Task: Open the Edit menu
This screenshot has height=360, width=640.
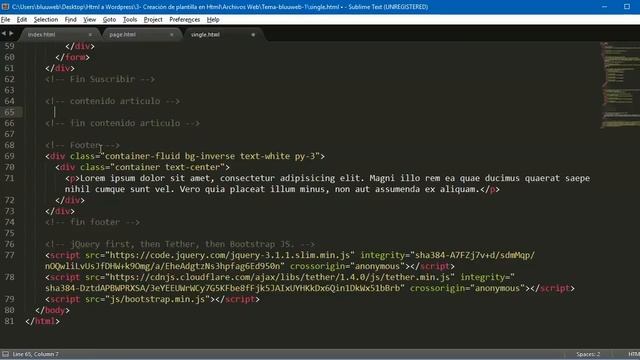Action: coord(22,20)
